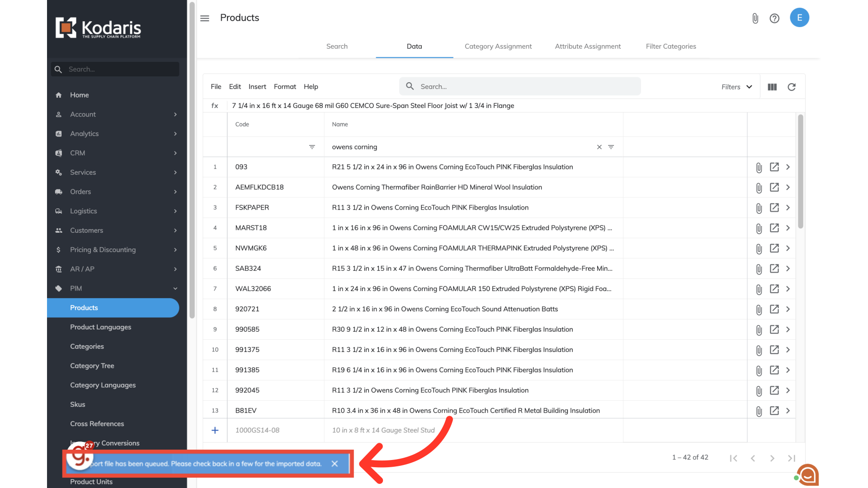Go to Cross References page

click(x=97, y=424)
